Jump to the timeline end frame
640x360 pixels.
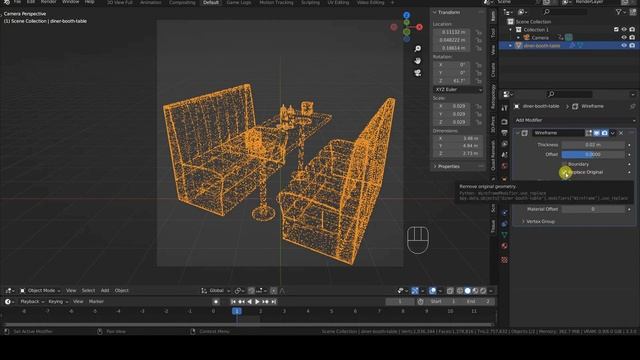click(x=274, y=302)
